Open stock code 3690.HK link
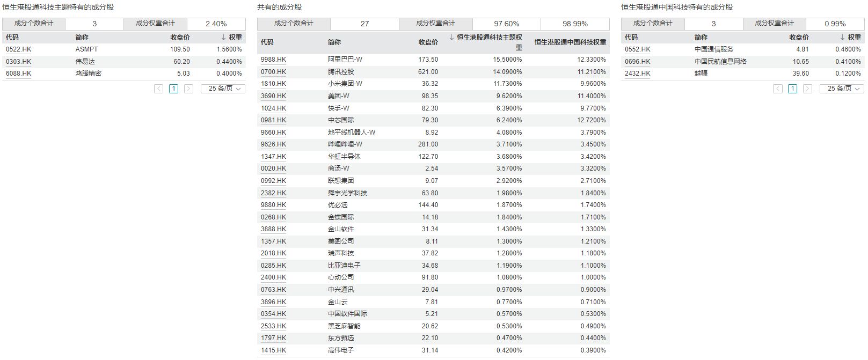 point(274,96)
